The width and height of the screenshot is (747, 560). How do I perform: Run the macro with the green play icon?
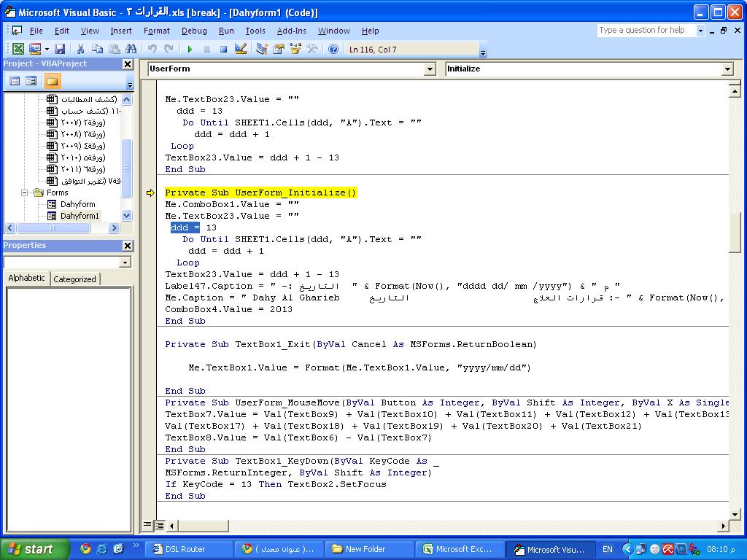(190, 49)
